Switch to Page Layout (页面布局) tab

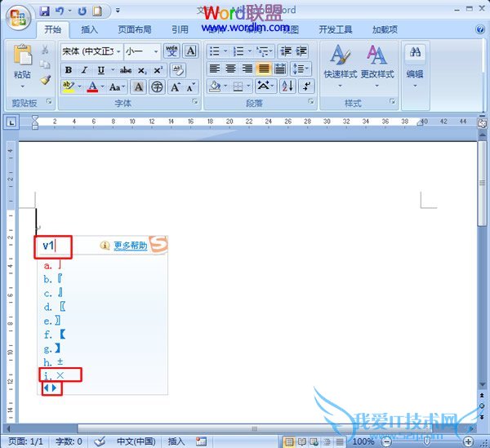[x=135, y=29]
